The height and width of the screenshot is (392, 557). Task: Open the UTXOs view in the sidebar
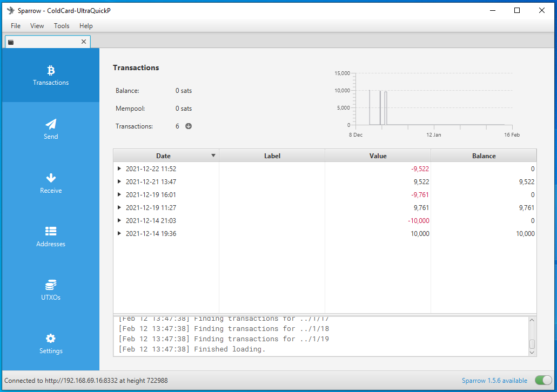51,290
